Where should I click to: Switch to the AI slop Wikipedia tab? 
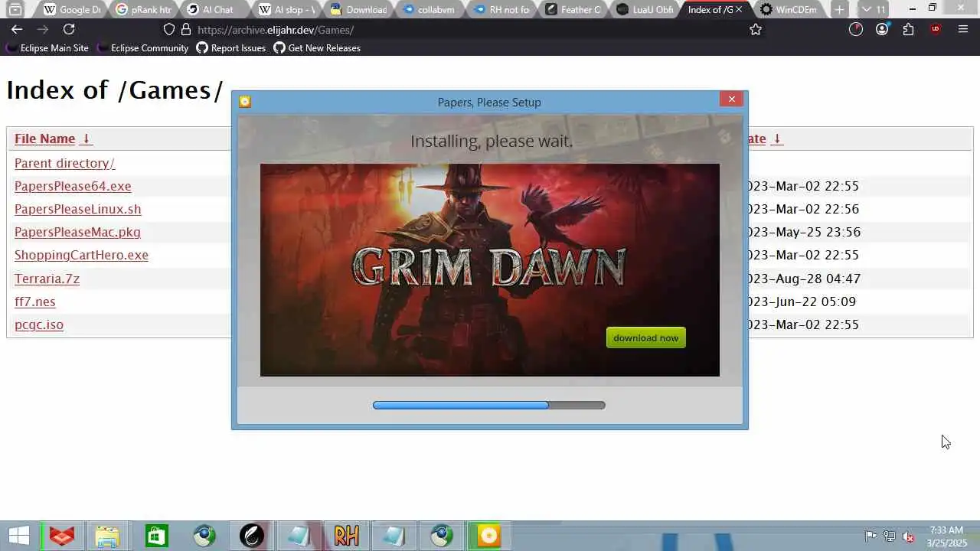[x=286, y=9]
